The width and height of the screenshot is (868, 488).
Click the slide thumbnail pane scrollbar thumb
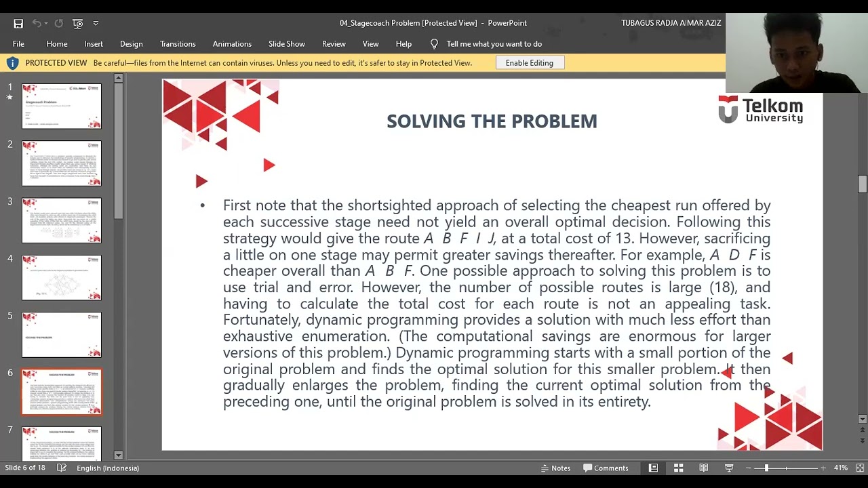pyautogui.click(x=118, y=151)
